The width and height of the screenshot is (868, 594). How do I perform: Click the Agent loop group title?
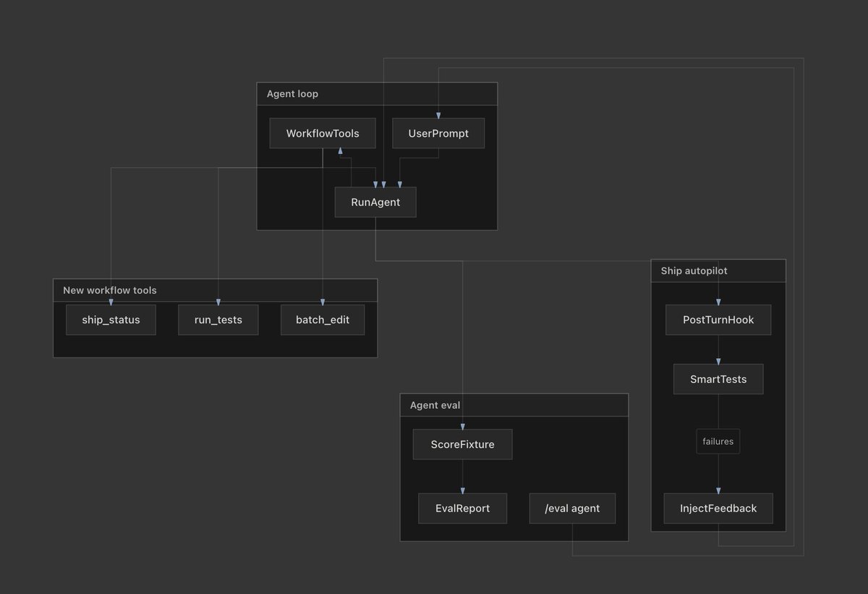tap(292, 94)
